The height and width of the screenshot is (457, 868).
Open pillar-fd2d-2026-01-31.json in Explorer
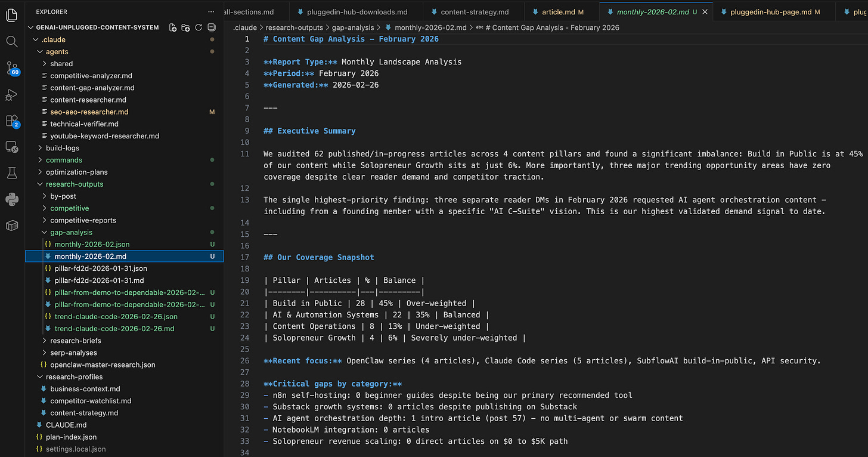[101, 268]
